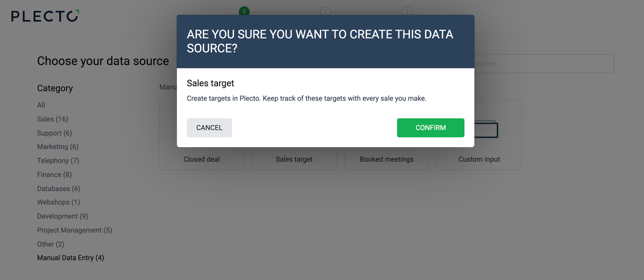Click step 1 progress indicator
Screen dimensions: 644x280
(244, 11)
